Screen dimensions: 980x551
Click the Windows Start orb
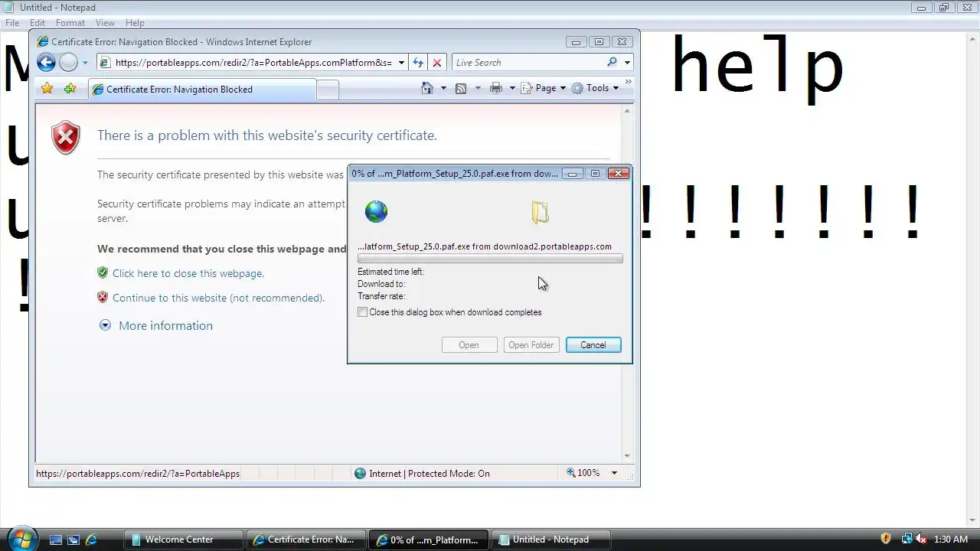coord(21,538)
